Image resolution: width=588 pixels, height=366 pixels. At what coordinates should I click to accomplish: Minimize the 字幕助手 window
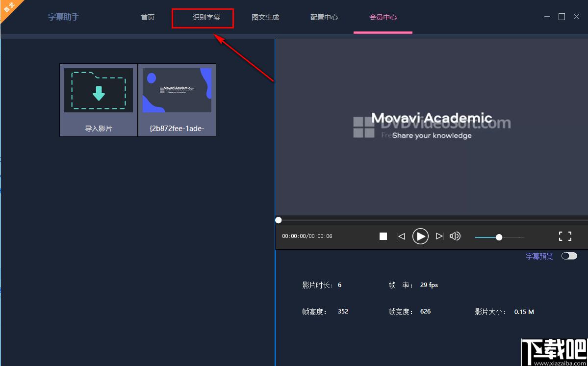pos(547,17)
